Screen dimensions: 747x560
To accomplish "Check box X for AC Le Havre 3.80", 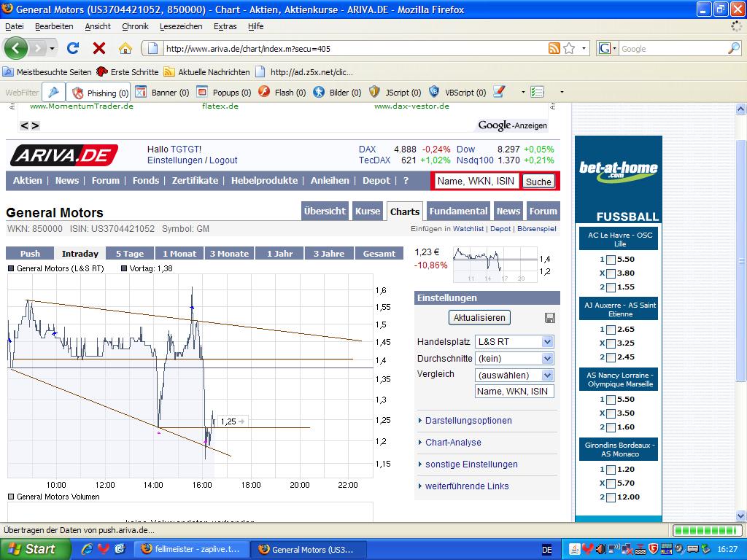I will click(611, 273).
